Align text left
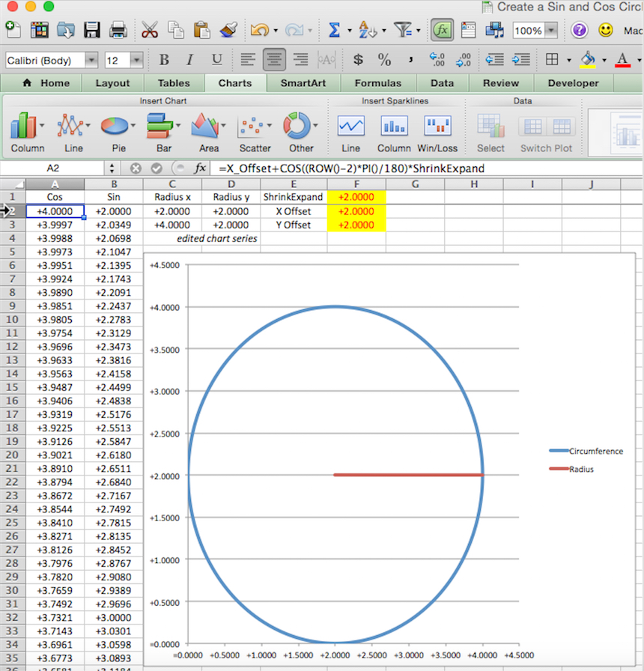The image size is (644, 671). tap(248, 60)
